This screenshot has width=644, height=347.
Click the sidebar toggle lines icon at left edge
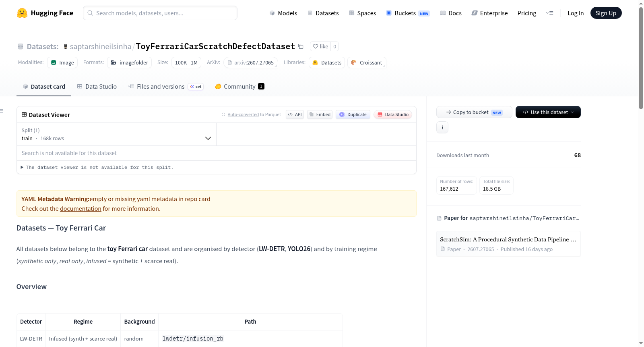(x=2, y=111)
